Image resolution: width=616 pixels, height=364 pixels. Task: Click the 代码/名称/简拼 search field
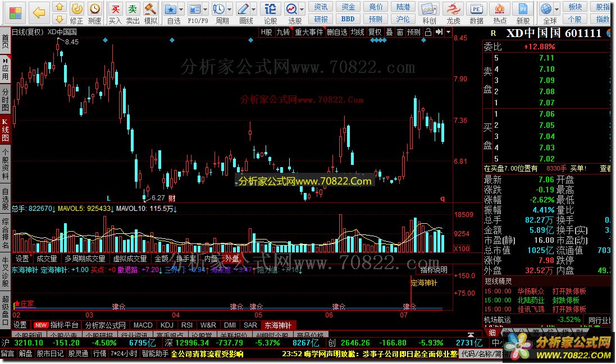[x=481, y=353]
